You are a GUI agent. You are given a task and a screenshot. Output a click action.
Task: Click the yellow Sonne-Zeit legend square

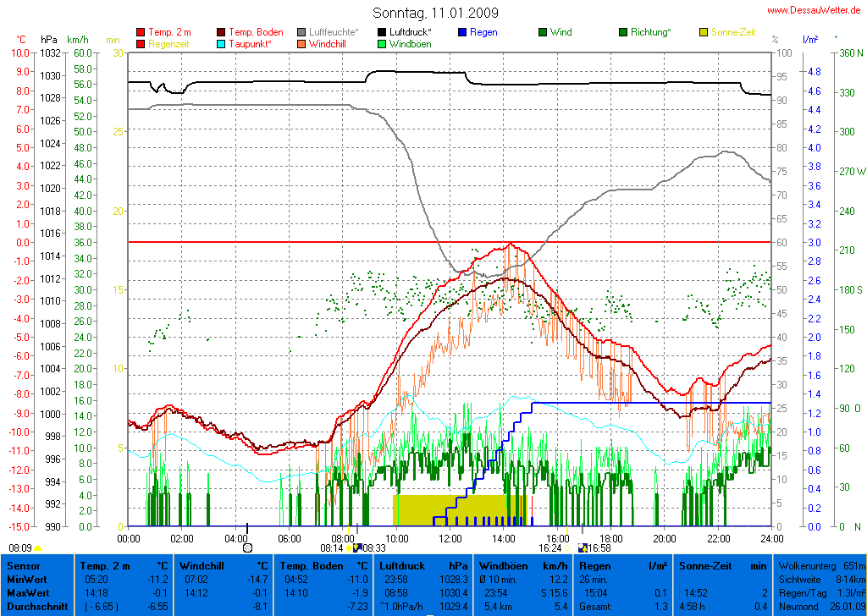point(704,32)
